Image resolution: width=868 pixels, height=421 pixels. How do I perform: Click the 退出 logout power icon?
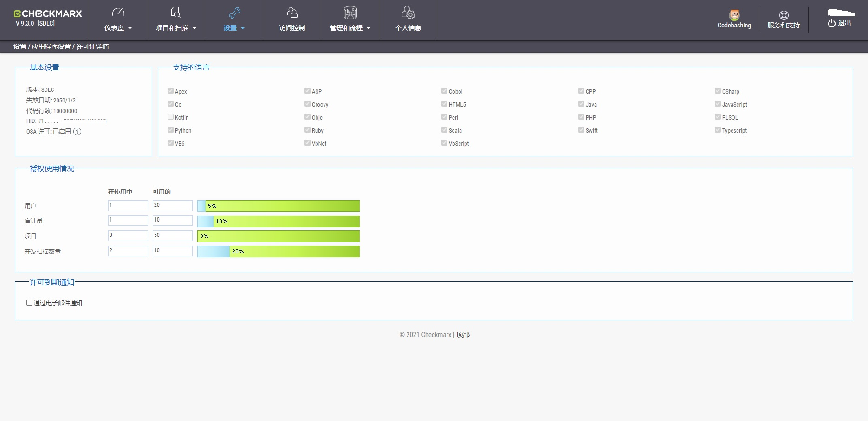831,22
